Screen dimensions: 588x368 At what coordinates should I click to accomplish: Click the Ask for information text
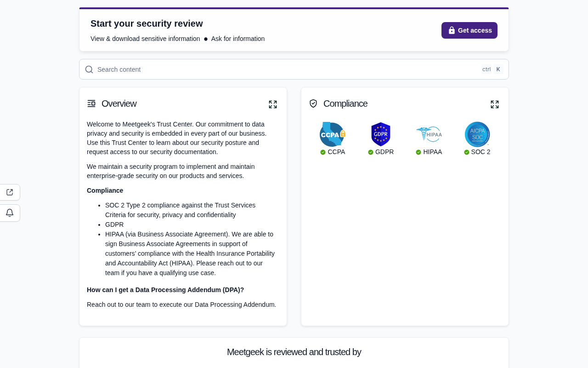click(x=238, y=39)
